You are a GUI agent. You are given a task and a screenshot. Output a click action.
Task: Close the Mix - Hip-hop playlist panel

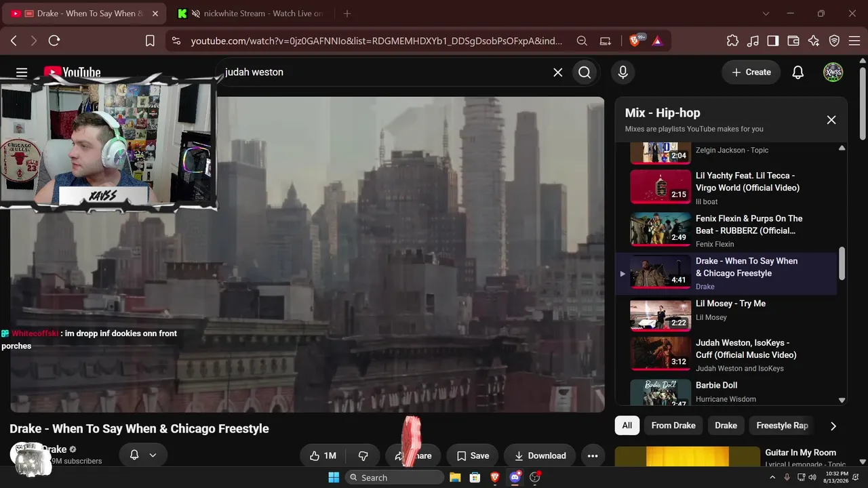[x=831, y=120]
